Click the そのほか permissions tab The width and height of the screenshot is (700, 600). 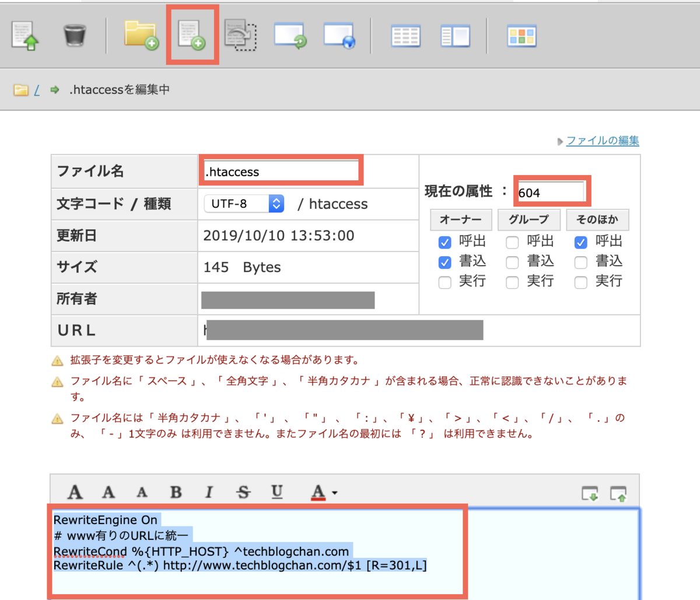coord(597,220)
